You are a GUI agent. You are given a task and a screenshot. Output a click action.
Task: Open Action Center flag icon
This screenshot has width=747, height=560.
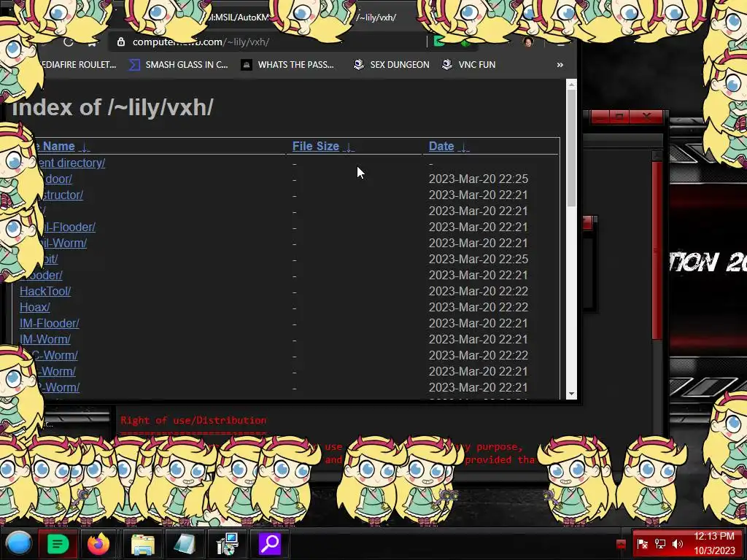pos(642,544)
